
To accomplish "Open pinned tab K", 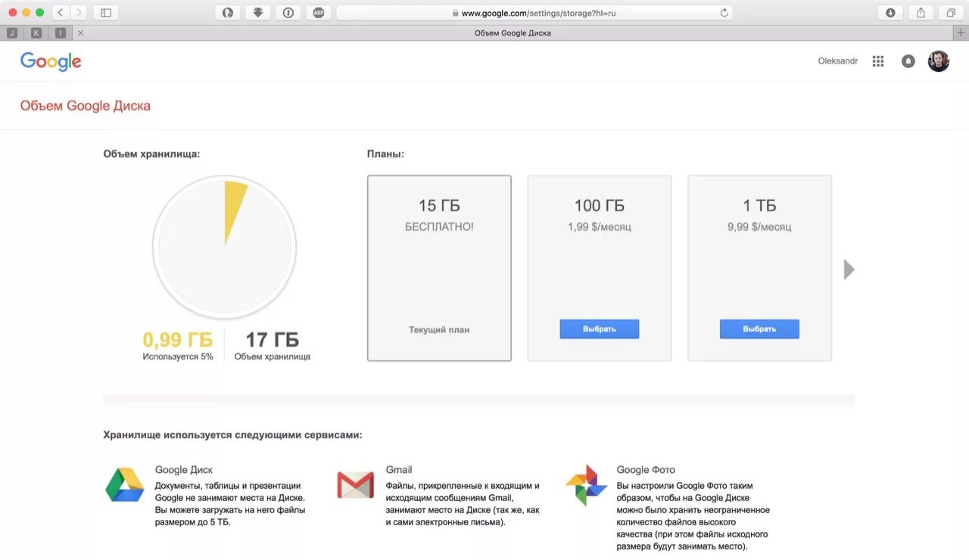I will [36, 33].
